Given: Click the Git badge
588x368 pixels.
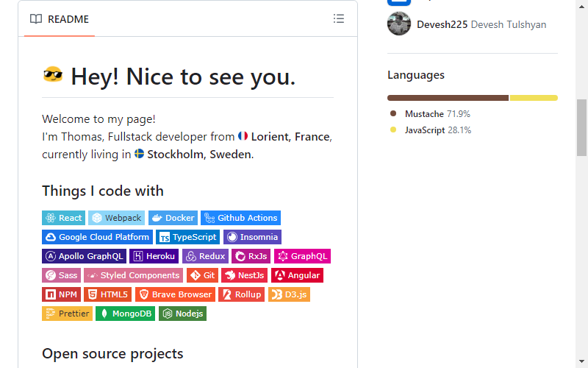Looking at the screenshot, I should (202, 275).
